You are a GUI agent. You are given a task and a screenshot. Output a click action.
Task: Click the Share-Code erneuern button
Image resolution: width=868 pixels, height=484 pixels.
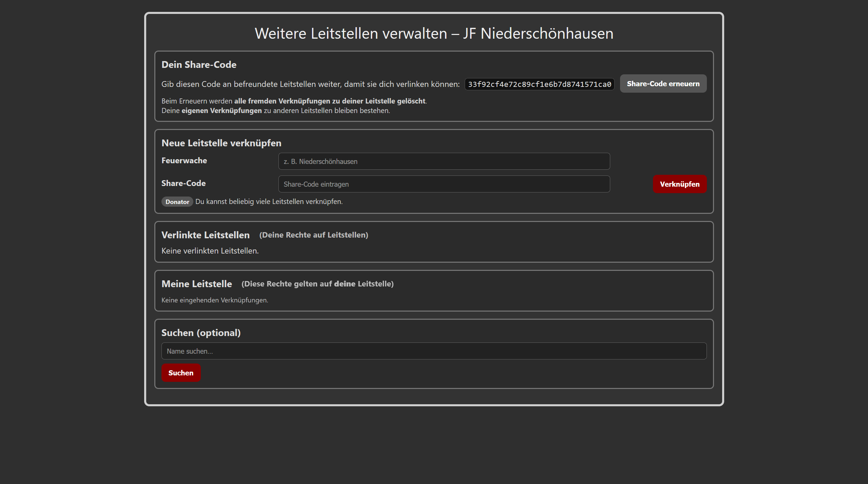(663, 83)
